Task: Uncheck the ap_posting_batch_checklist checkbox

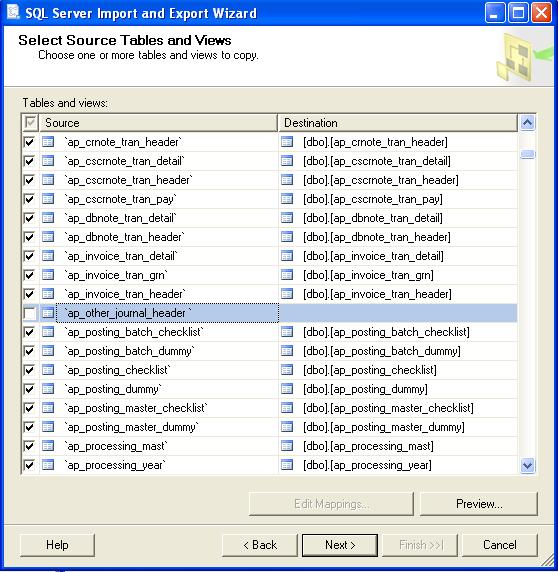Action: click(x=30, y=332)
